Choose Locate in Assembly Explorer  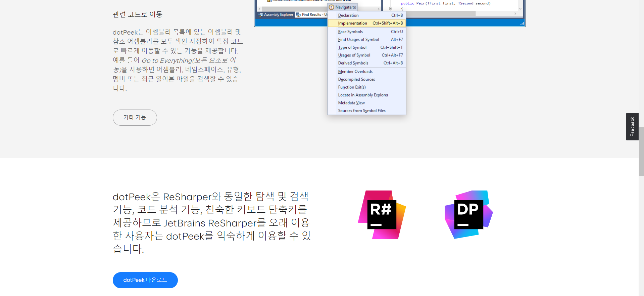click(367, 95)
